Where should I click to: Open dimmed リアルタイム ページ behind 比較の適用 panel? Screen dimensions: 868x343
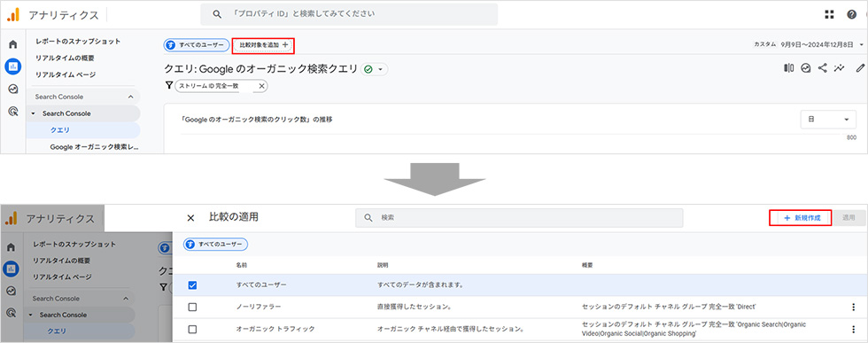click(x=63, y=277)
